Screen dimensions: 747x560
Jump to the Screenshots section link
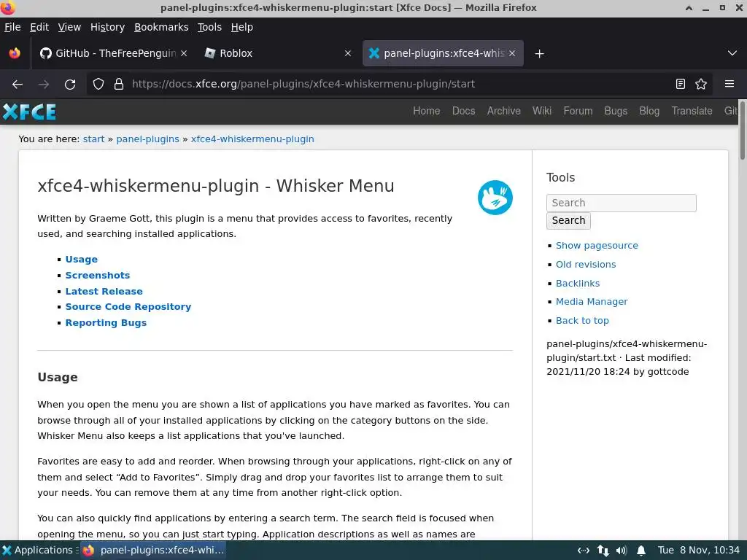click(98, 275)
